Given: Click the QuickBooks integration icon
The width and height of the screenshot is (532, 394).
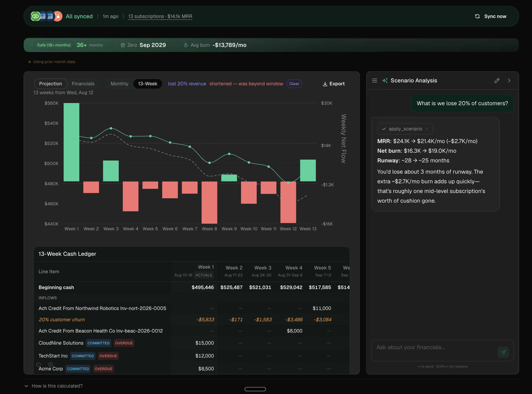Looking at the screenshot, I should click(35, 16).
